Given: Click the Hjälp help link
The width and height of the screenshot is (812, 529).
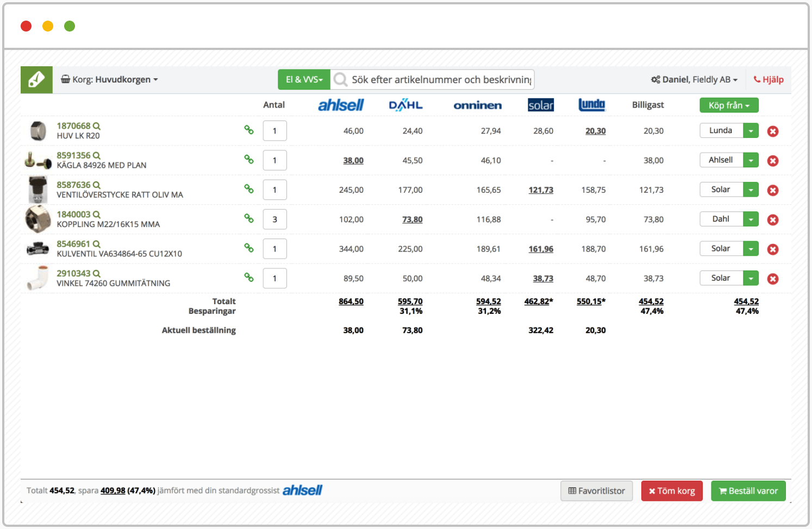Looking at the screenshot, I should coord(769,80).
